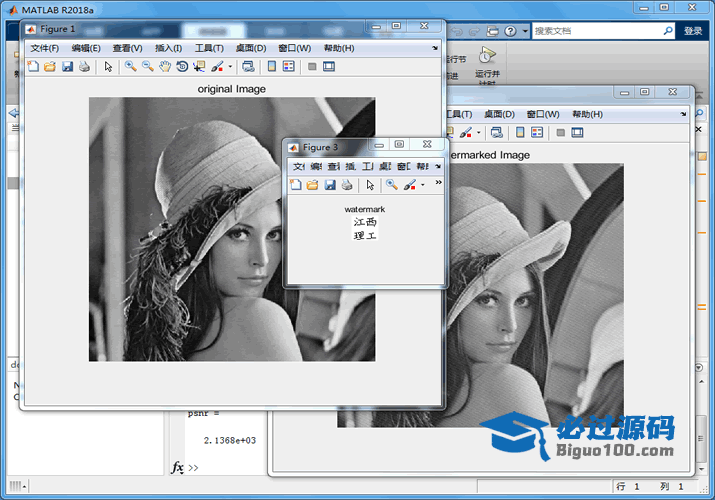
Task: Click New Figure icon in Figure 1 toolbar
Action: (33, 67)
